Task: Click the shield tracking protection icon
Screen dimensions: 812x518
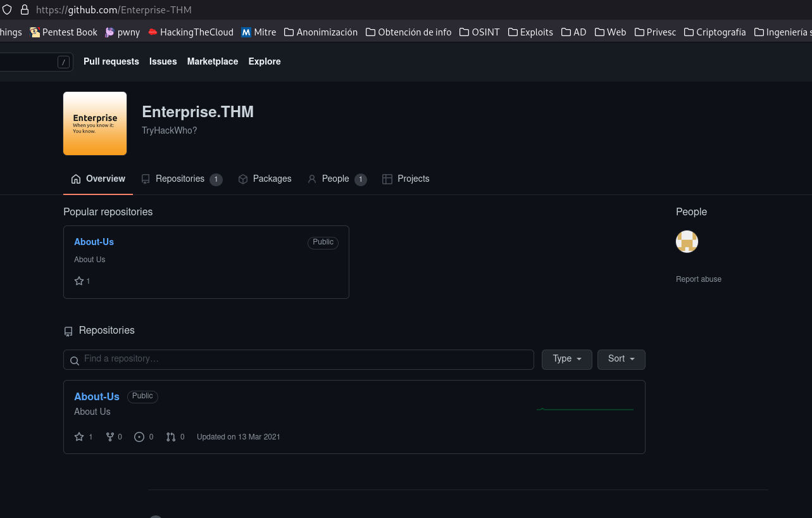Action: (7, 9)
